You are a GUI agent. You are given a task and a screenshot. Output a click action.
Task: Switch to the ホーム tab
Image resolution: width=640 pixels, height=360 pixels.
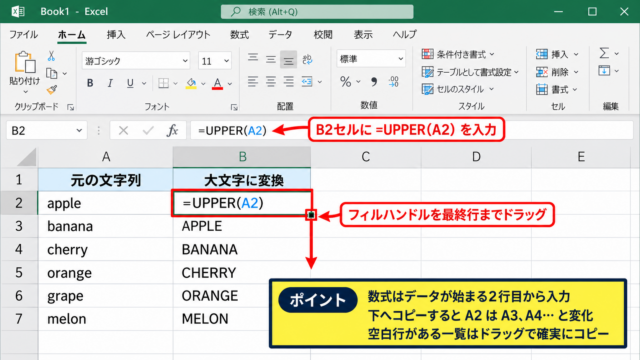(71, 34)
